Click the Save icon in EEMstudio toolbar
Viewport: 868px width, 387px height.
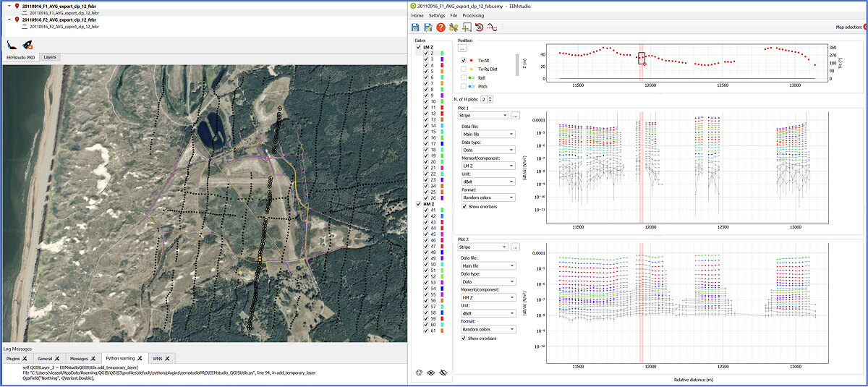tap(415, 27)
